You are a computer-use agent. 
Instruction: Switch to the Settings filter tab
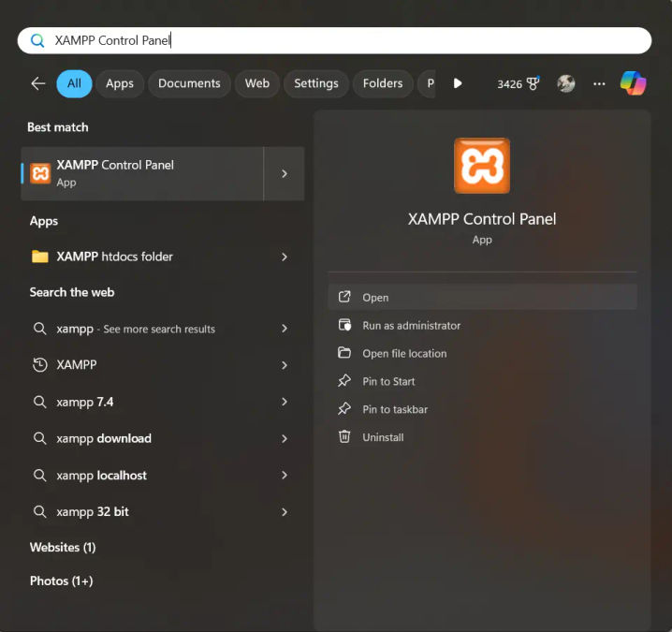point(315,83)
